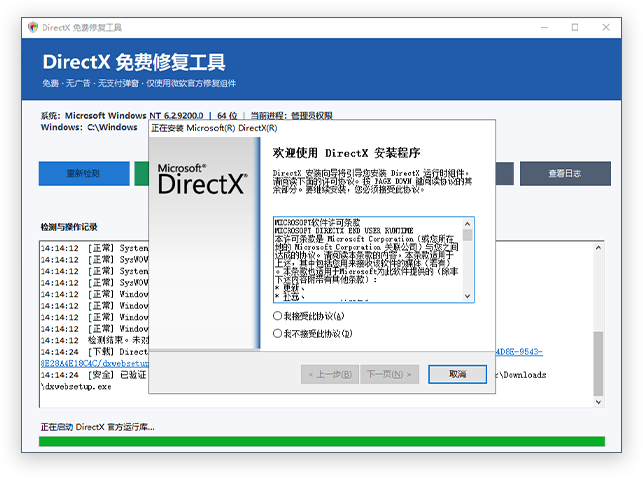Click the 取消 button in installer dialog
This screenshot has height=478, width=643.
pyautogui.click(x=457, y=374)
